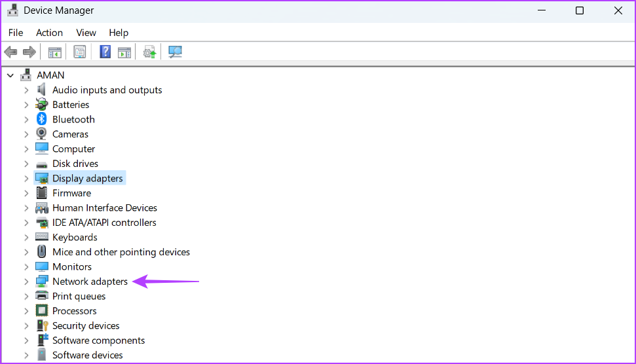Click the Processors icon
The width and height of the screenshot is (636, 364).
pyautogui.click(x=41, y=311)
